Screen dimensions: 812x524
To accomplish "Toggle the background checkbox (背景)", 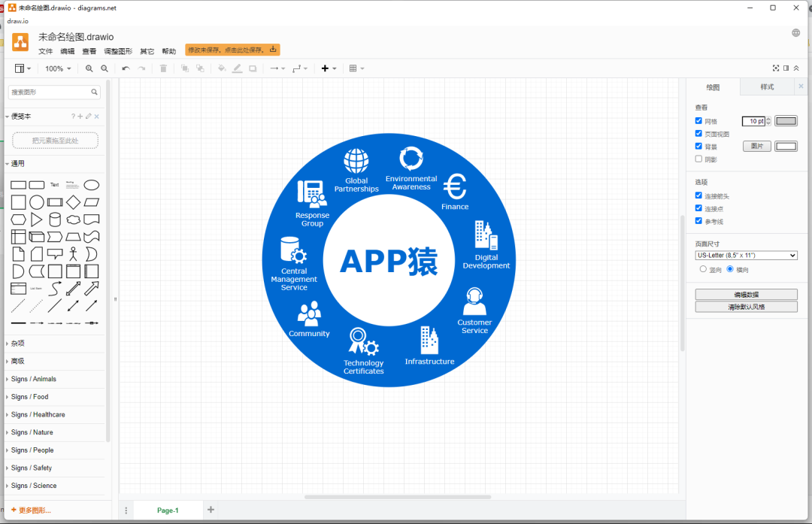I will click(698, 146).
